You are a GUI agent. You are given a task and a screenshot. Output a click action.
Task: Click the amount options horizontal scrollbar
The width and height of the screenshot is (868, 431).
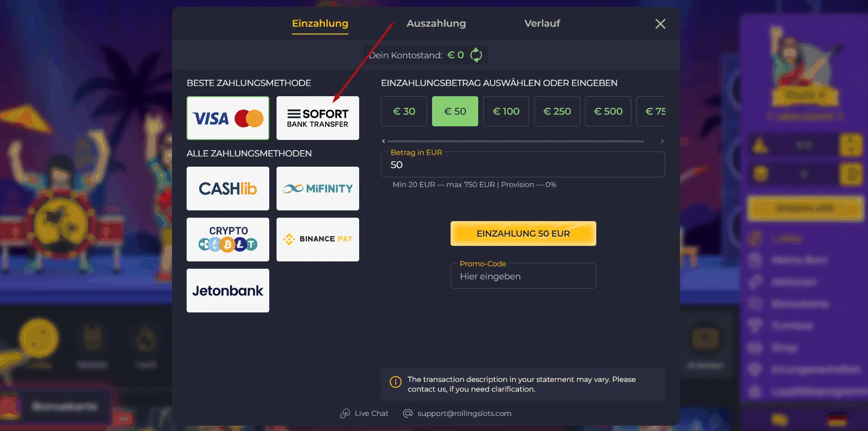pos(515,141)
